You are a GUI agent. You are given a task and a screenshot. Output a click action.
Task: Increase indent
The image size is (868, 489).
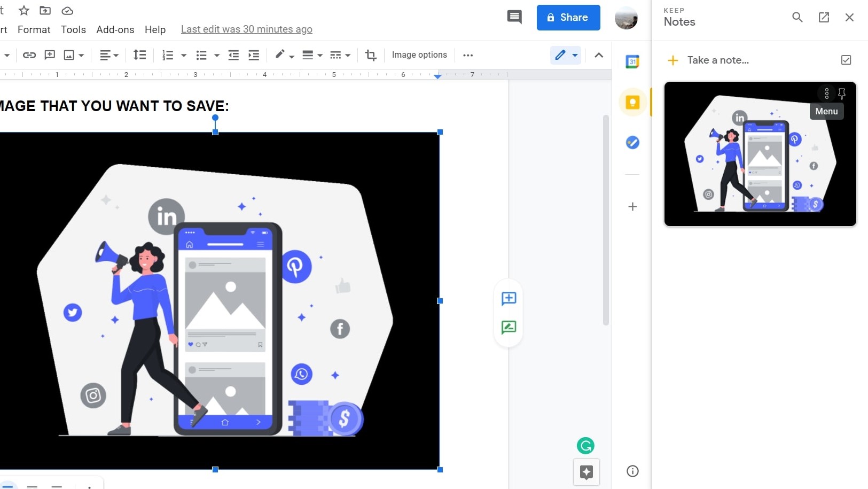click(254, 55)
